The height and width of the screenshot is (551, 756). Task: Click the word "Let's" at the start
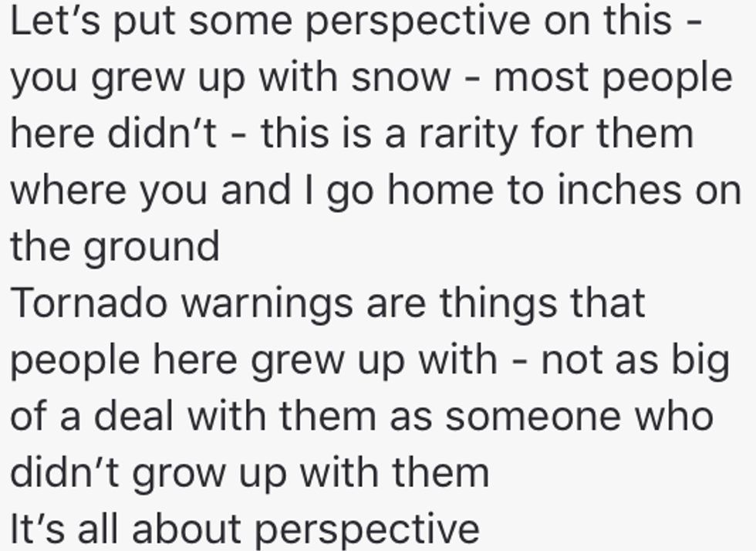[53, 21]
